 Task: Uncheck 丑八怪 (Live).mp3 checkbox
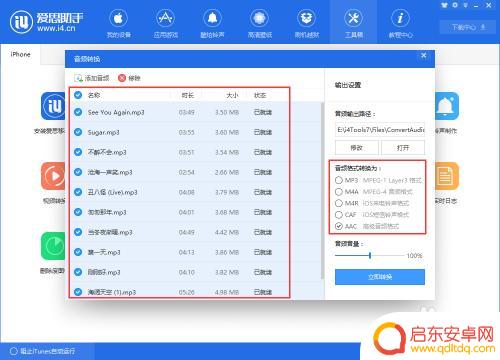[x=78, y=192]
